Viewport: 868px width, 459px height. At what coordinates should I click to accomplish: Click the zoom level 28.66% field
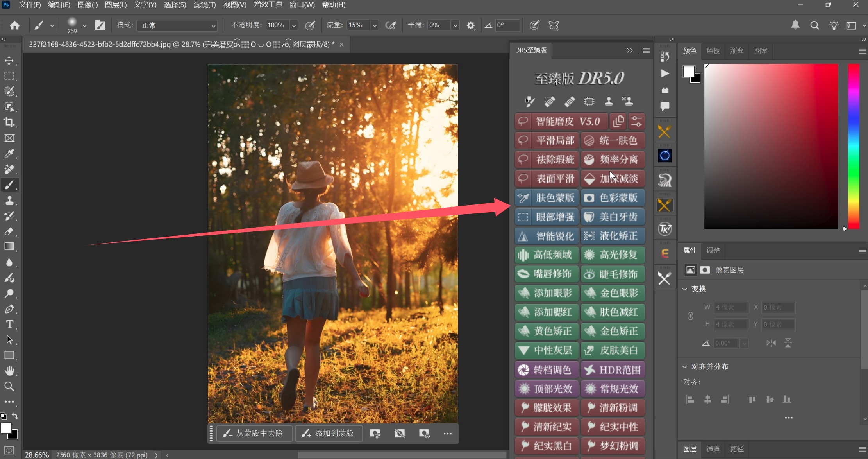coord(37,455)
